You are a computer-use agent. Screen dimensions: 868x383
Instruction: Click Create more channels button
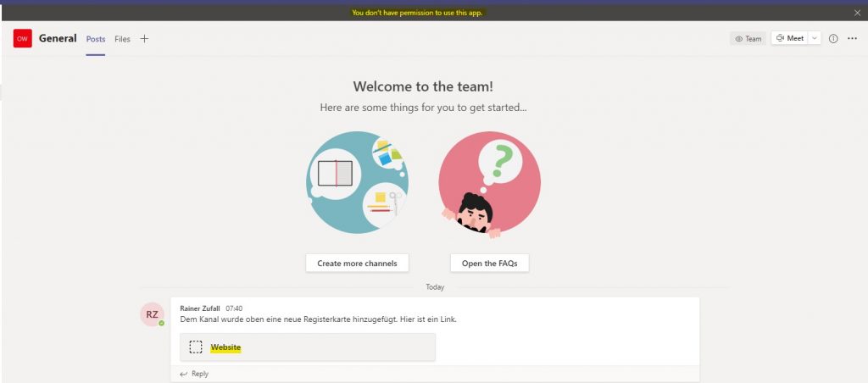[357, 264]
